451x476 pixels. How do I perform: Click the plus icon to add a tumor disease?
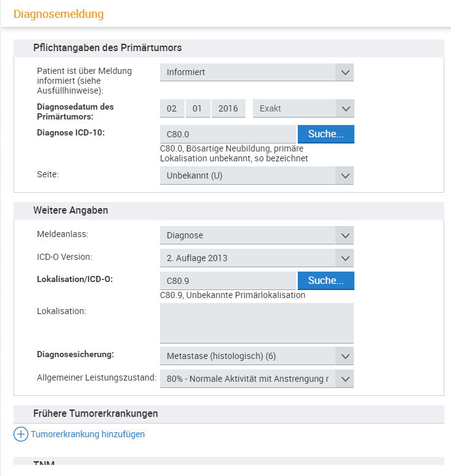(x=21, y=434)
